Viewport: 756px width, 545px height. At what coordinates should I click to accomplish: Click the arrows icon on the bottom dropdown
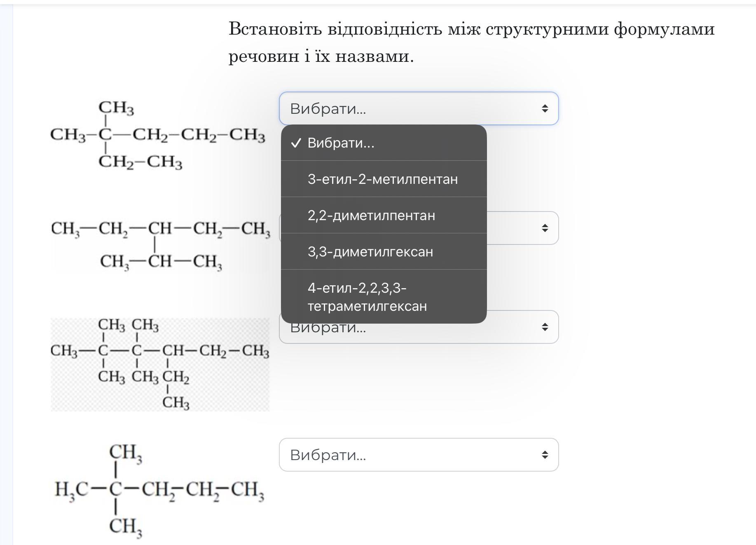pos(545,455)
